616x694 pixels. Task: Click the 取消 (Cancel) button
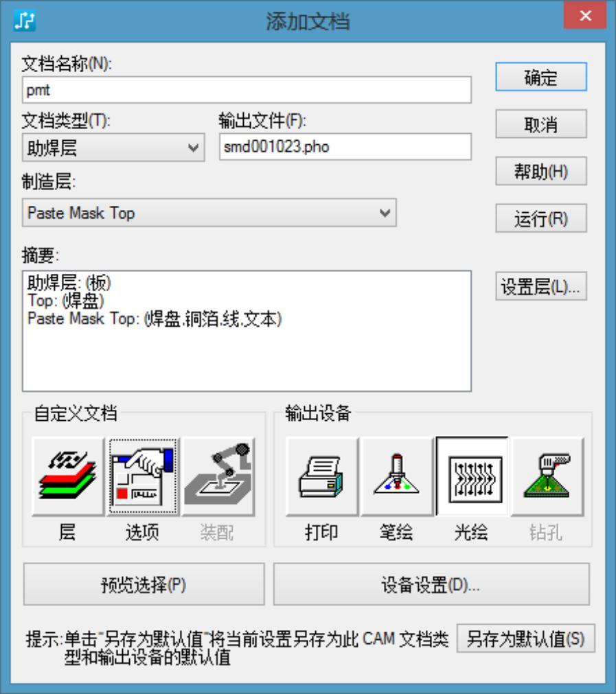[541, 124]
